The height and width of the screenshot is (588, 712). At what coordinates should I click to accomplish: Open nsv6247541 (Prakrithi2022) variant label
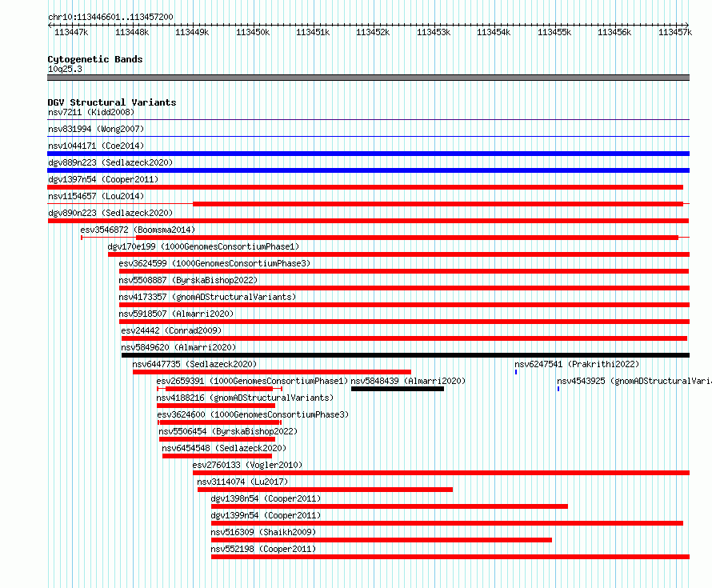point(577,364)
